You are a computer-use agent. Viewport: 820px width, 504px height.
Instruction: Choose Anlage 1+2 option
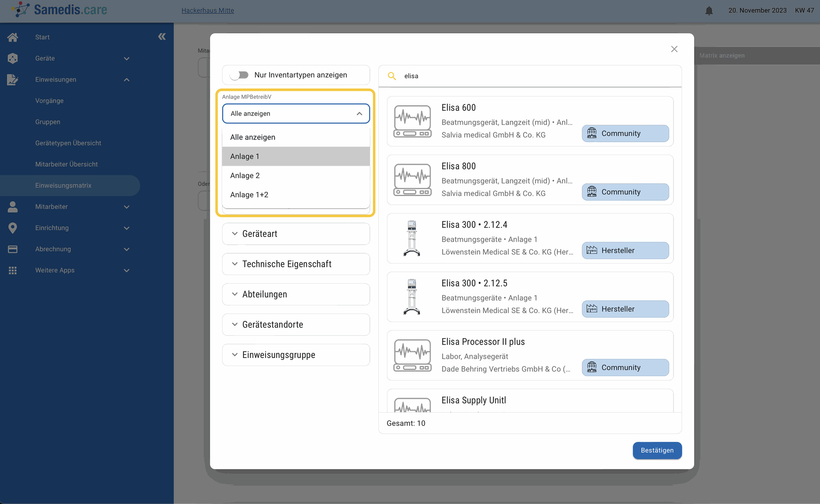point(296,195)
